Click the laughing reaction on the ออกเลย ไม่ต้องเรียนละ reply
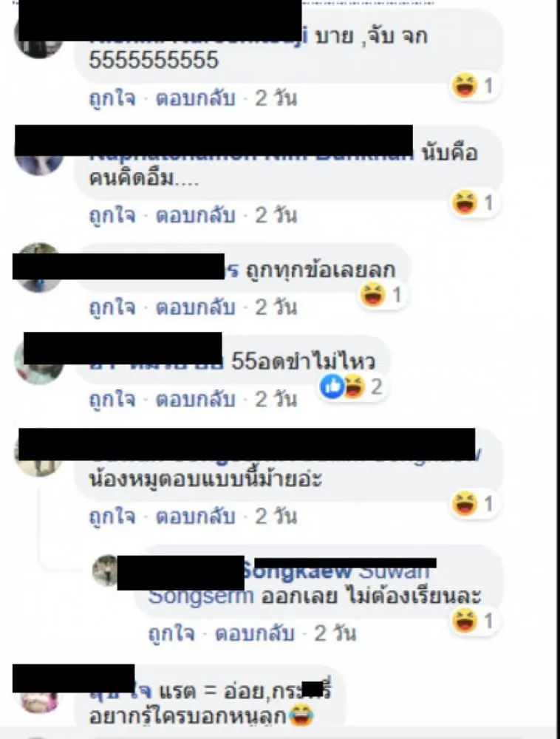 click(465, 621)
